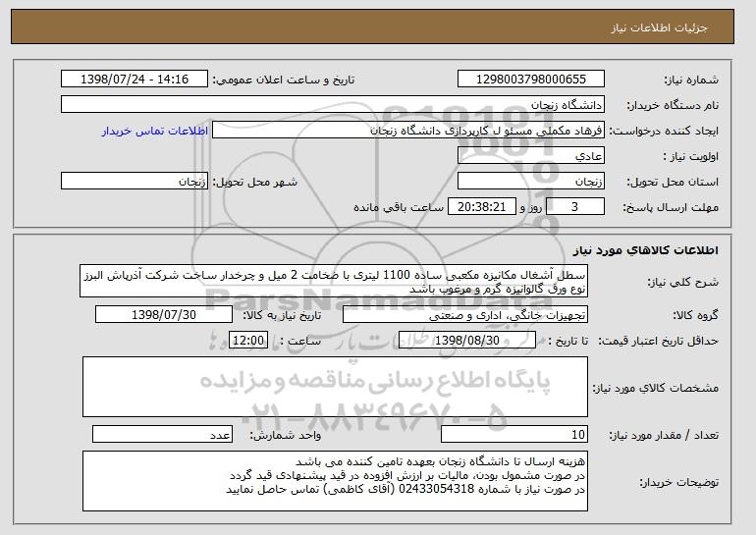Select the label استان محل تحویل
The image size is (756, 535).
673,182
